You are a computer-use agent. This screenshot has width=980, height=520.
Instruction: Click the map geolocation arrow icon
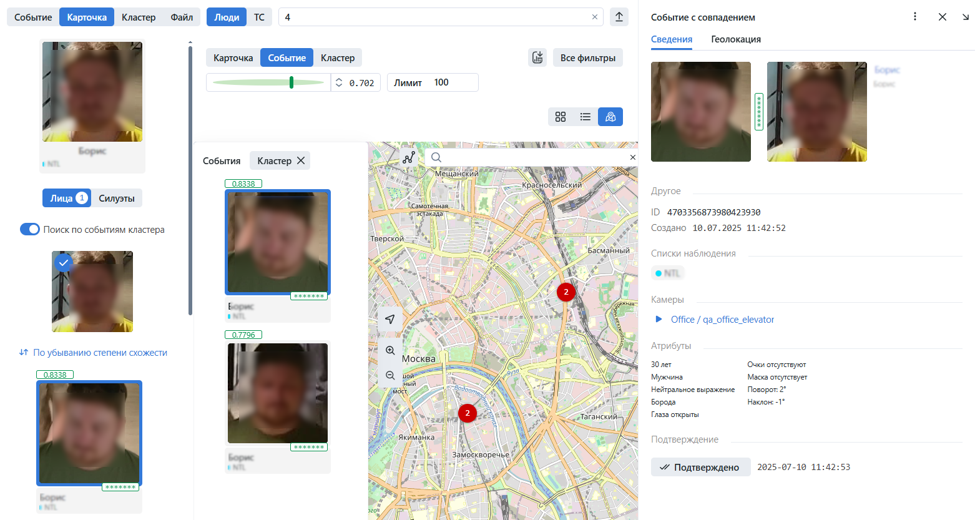[x=390, y=319]
